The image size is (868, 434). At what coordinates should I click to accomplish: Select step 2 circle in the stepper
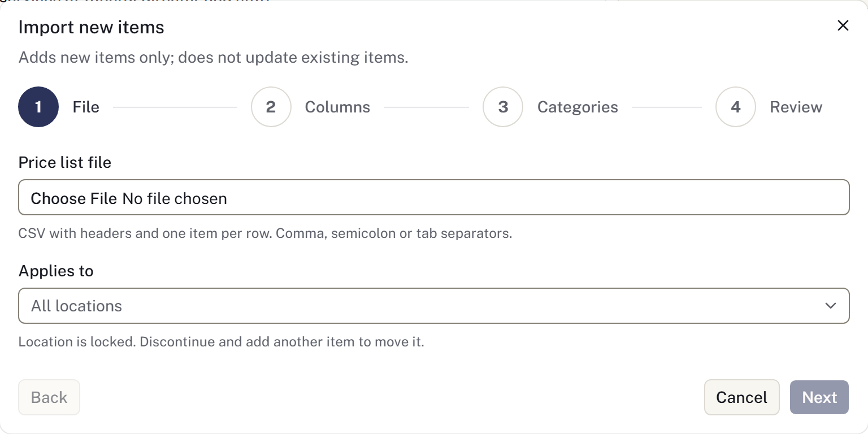click(271, 107)
